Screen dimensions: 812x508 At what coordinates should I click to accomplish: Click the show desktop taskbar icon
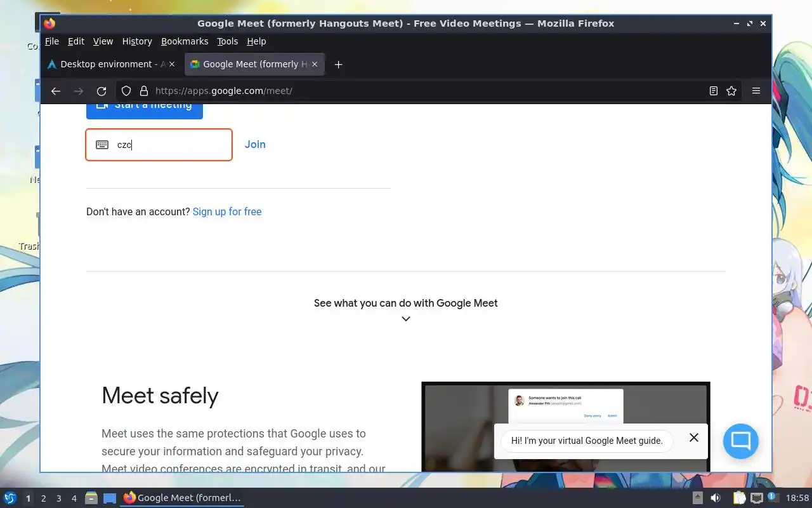[110, 498]
